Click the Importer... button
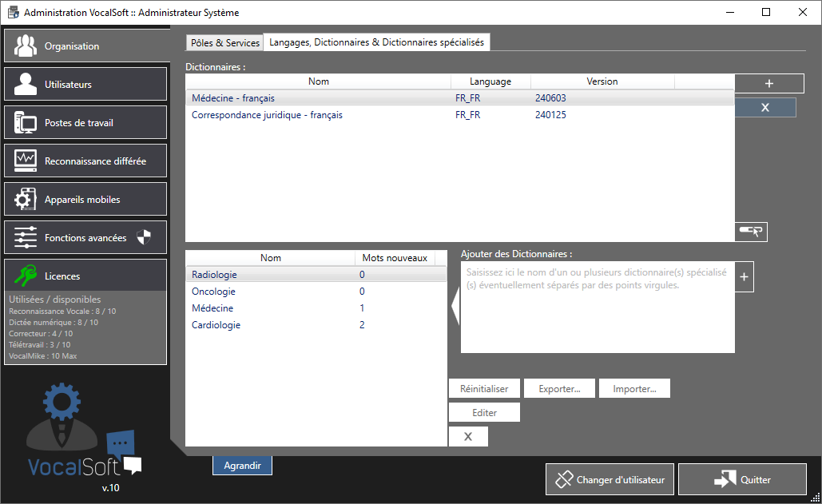This screenshot has height=504, width=822. point(634,389)
